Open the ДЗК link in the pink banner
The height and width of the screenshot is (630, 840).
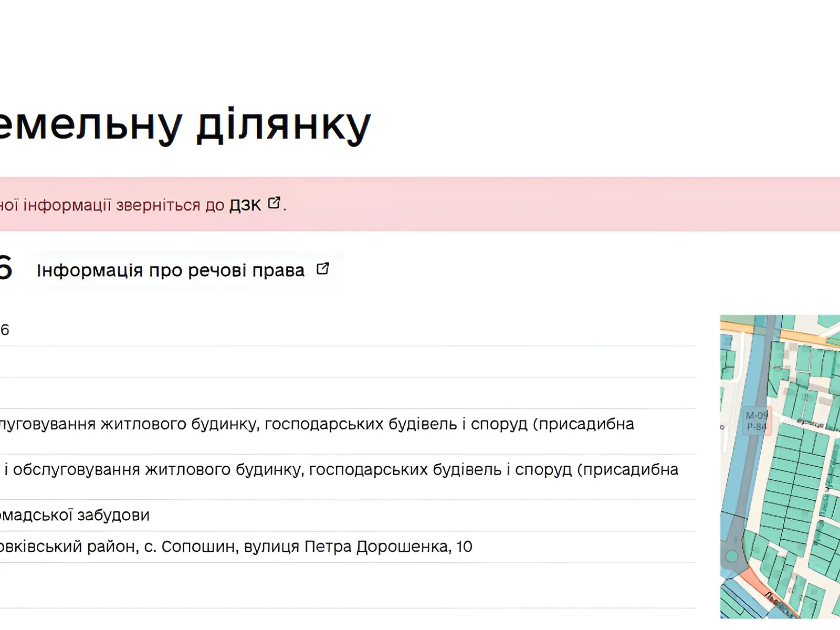click(x=245, y=205)
